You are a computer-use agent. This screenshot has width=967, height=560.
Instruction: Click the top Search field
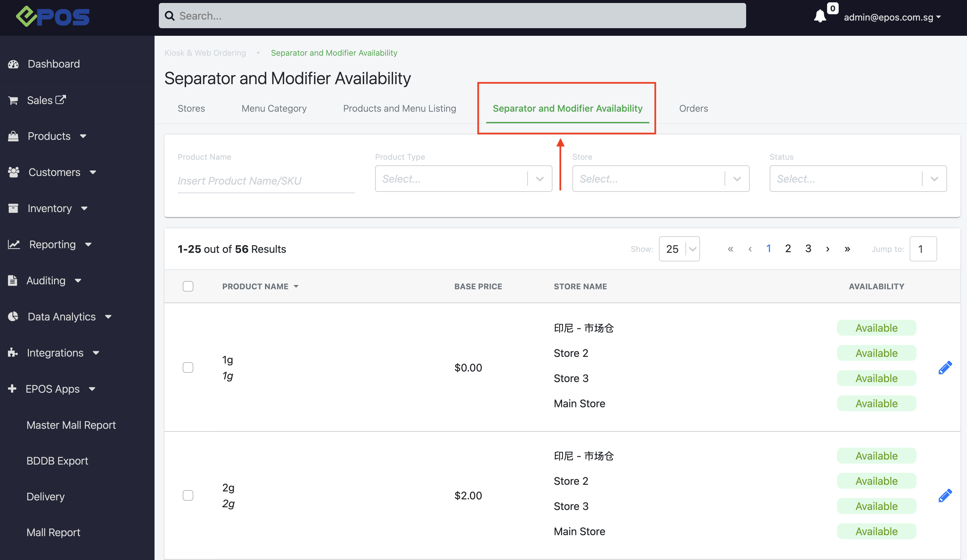click(452, 16)
